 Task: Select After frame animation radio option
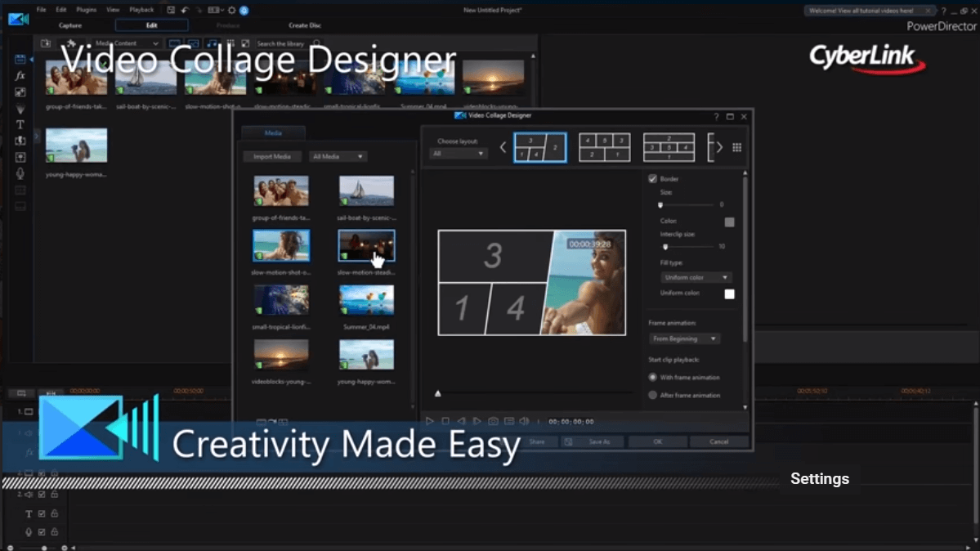coord(652,396)
